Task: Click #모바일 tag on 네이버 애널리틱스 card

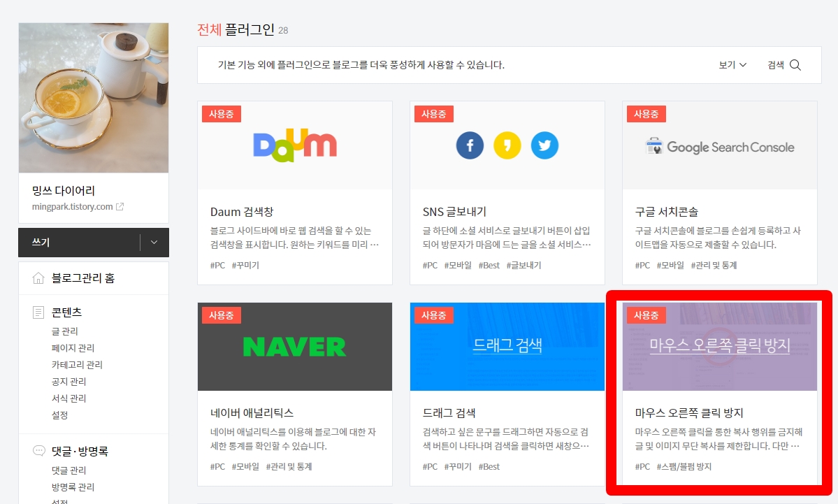Action: click(x=245, y=466)
